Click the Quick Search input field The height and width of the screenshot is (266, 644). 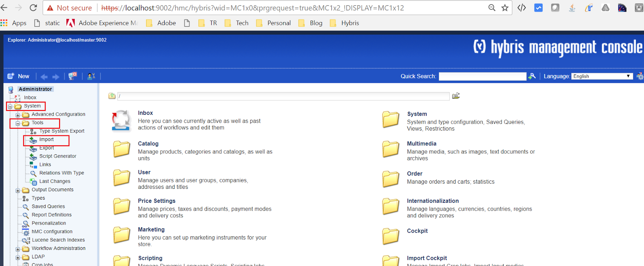(482, 76)
